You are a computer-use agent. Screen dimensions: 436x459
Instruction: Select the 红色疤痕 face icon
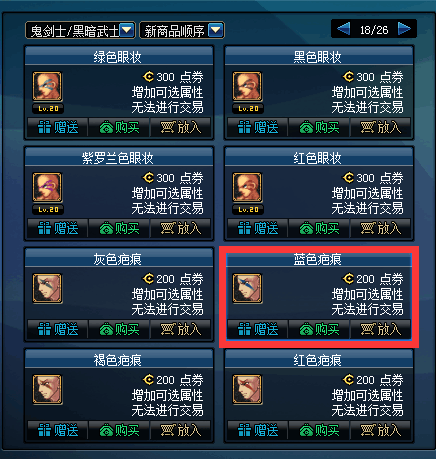[247, 389]
